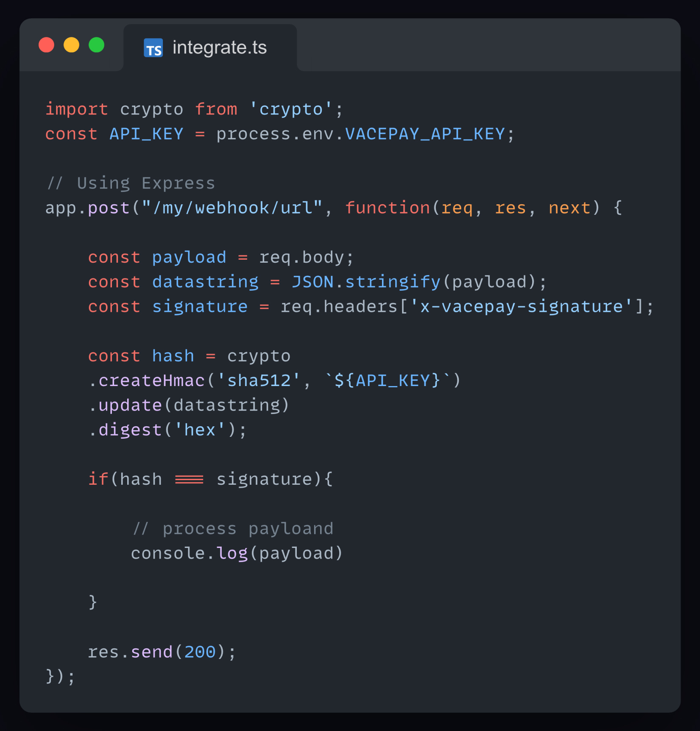Click the function keyword in app.post
700x731 pixels.
click(x=388, y=208)
